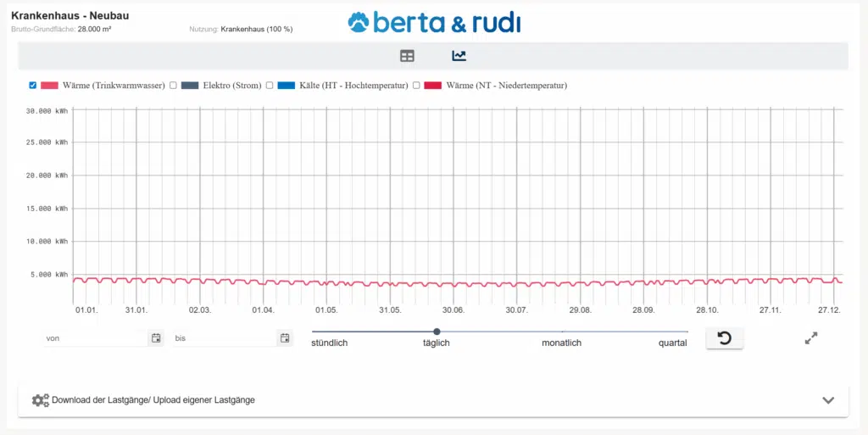Click the 'bis' end date field

224,338
